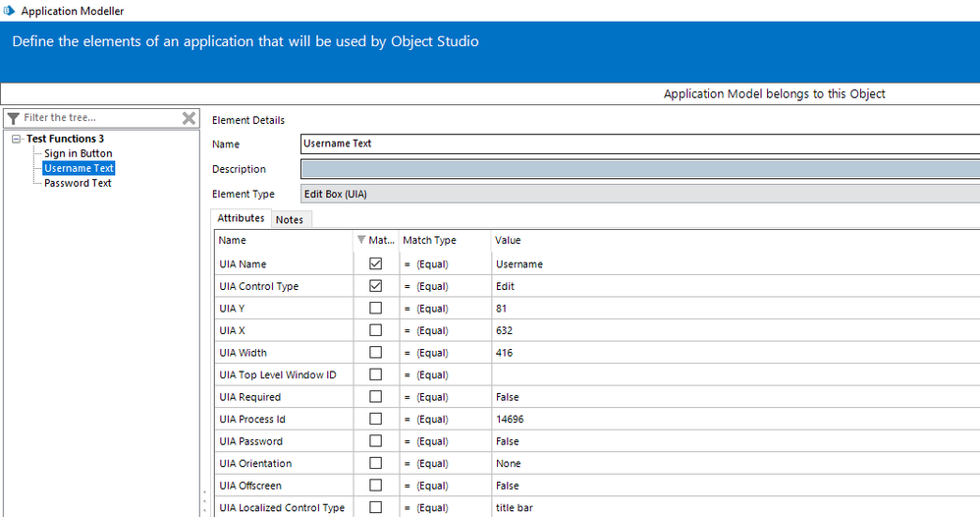
Task: Clear the tree filter with X icon
Action: (x=189, y=118)
